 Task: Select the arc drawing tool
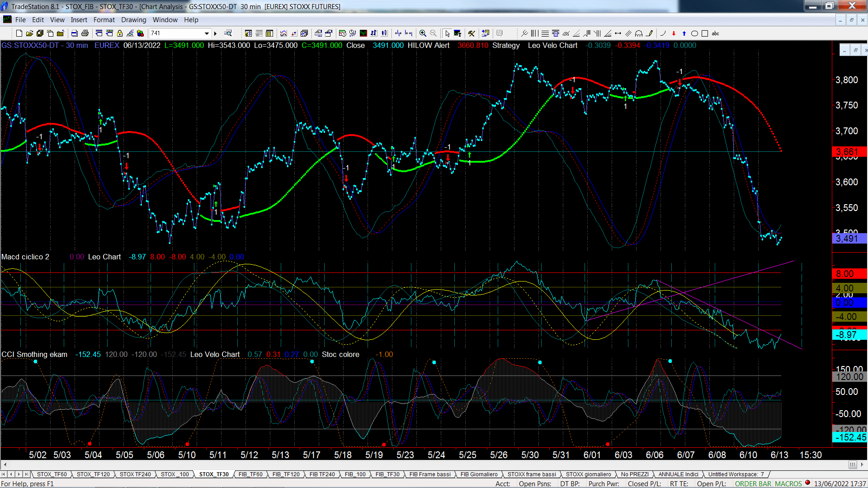click(663, 33)
